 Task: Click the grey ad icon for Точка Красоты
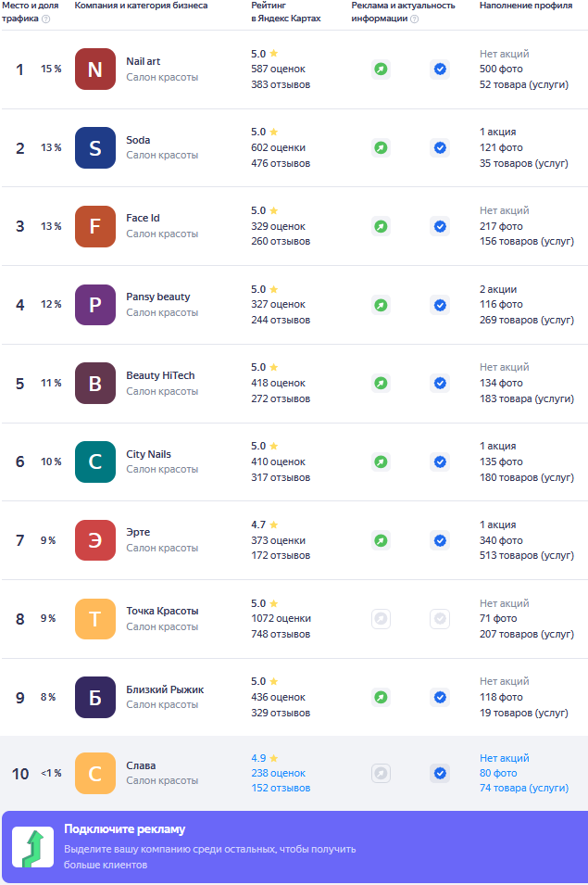(381, 618)
